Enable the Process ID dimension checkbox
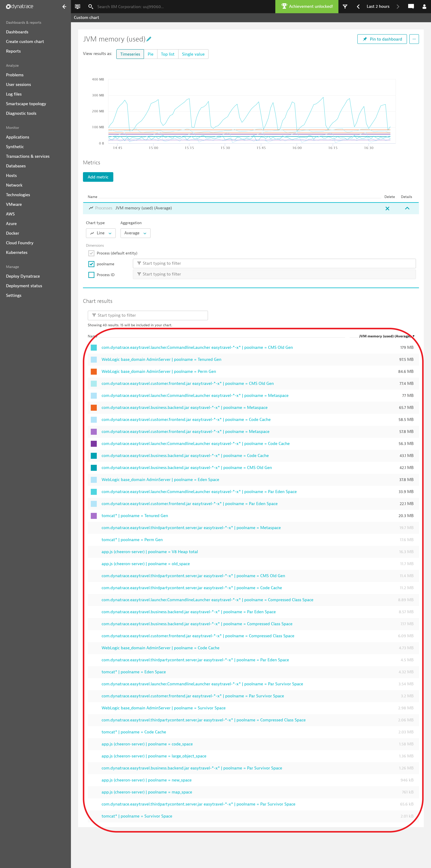 (x=91, y=275)
